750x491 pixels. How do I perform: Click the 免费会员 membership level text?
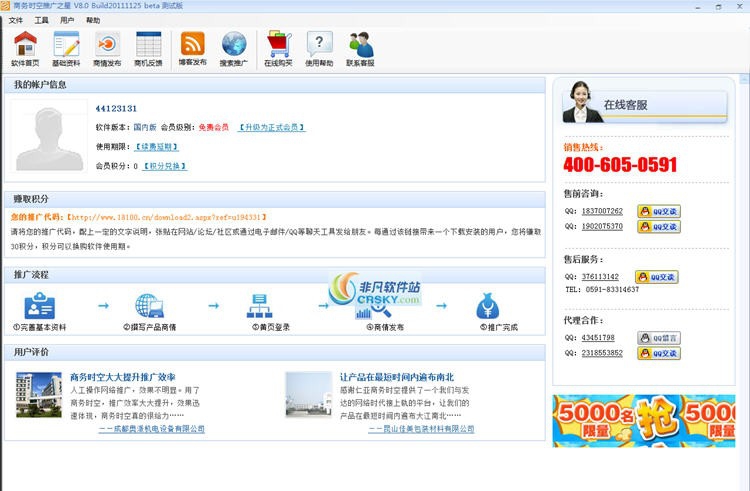pos(214,127)
